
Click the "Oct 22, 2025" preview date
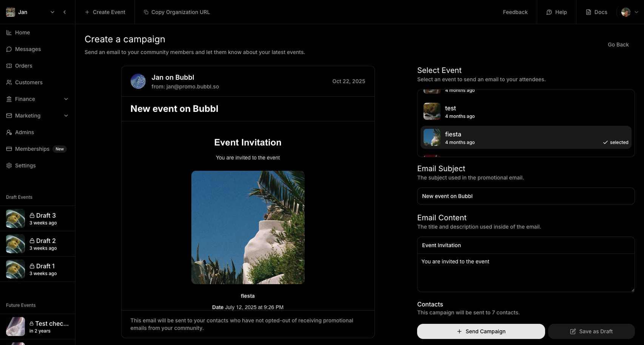point(349,81)
